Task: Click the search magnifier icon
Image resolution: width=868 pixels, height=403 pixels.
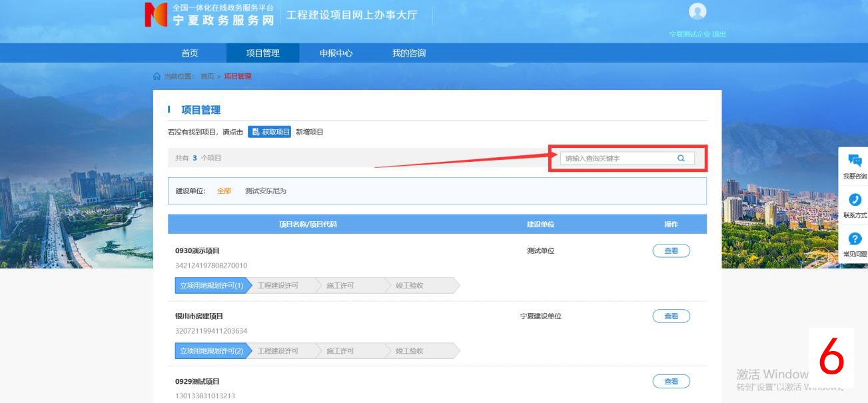Action: pyautogui.click(x=681, y=159)
